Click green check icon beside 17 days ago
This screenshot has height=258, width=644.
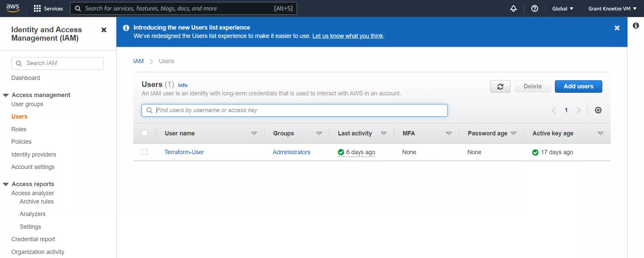[x=535, y=153]
